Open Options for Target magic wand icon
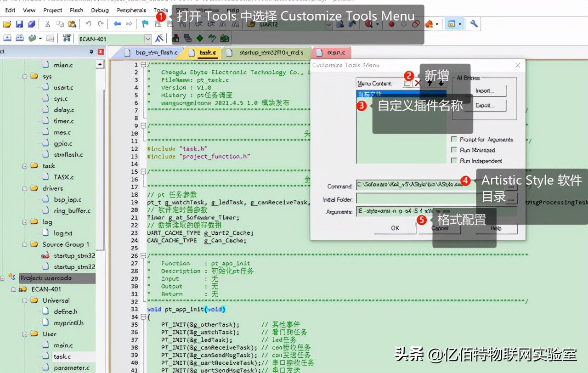Screen dimensions: 588x373 pos(159,38)
